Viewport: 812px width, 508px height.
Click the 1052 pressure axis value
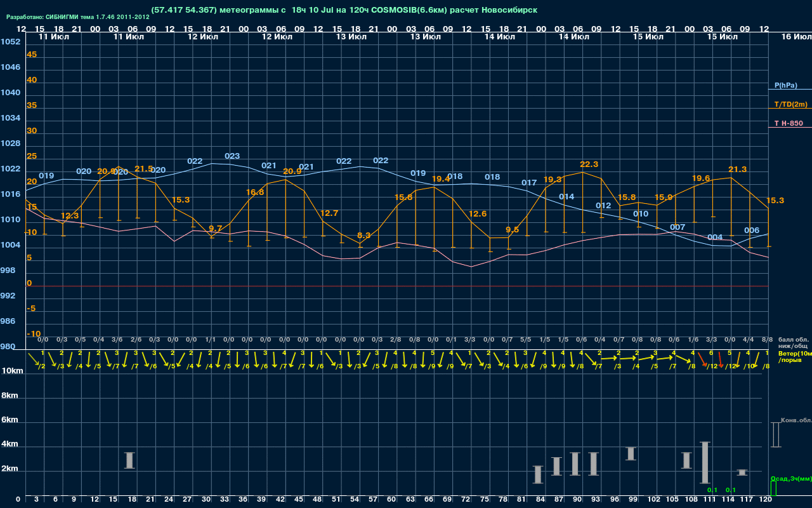click(10, 42)
